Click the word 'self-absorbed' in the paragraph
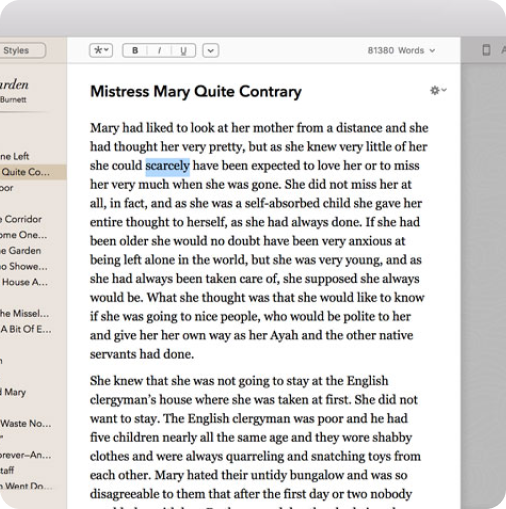Screen dimensions: 506x509 coord(282,203)
